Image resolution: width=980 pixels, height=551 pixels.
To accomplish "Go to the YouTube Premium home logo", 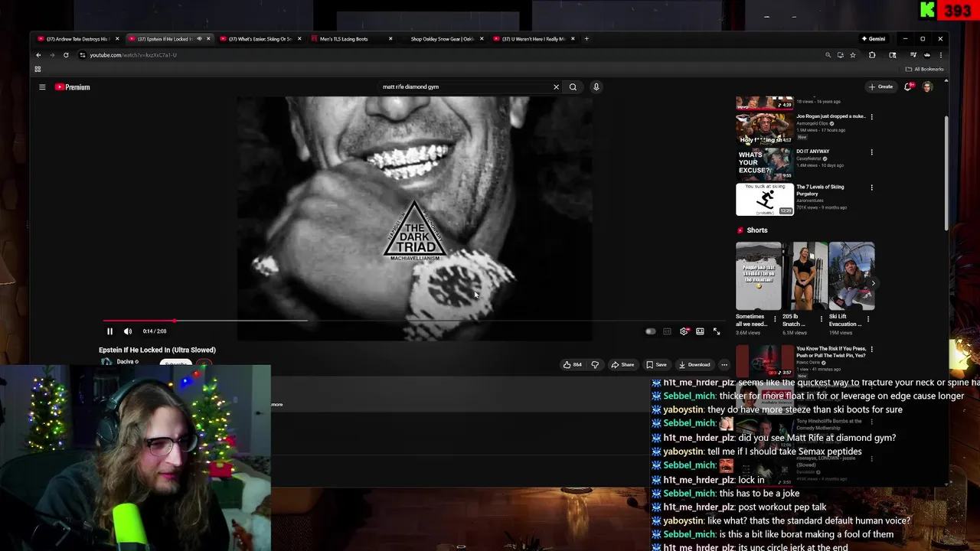I will click(73, 87).
